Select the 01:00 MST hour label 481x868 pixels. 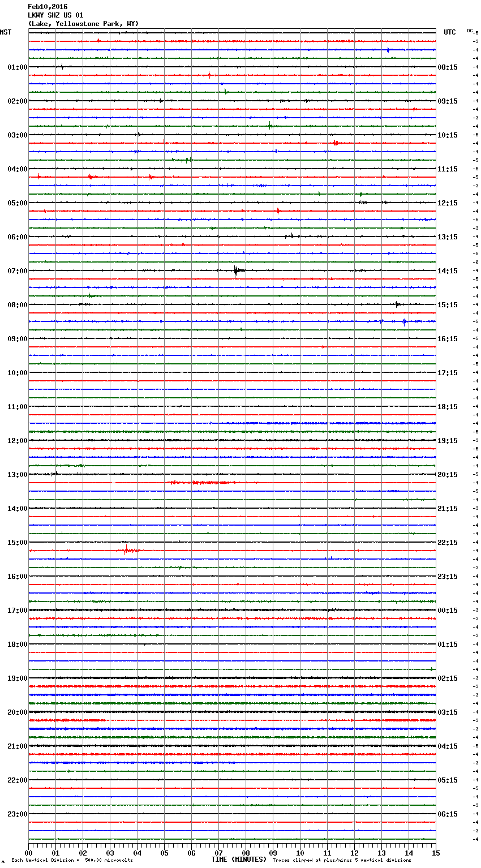(x=18, y=67)
